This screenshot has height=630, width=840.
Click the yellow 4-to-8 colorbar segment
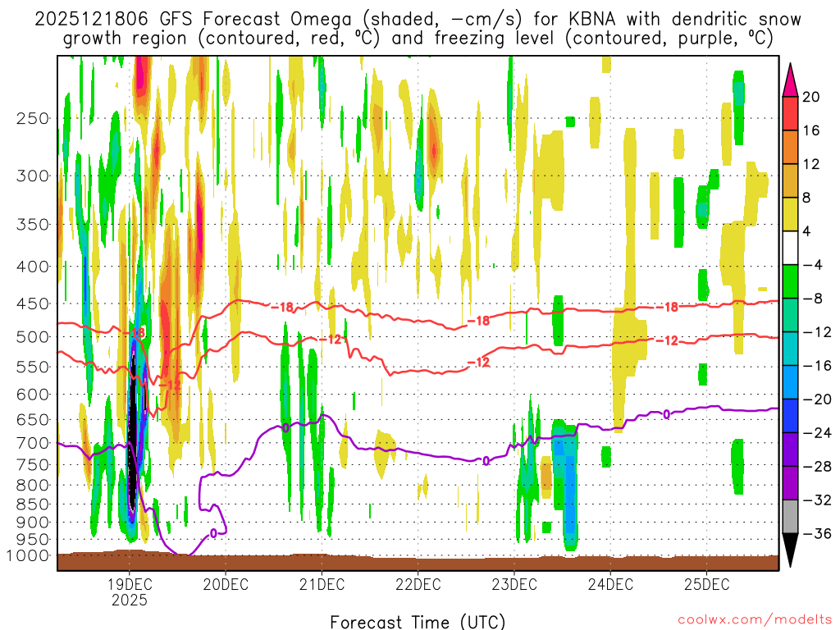(790, 214)
